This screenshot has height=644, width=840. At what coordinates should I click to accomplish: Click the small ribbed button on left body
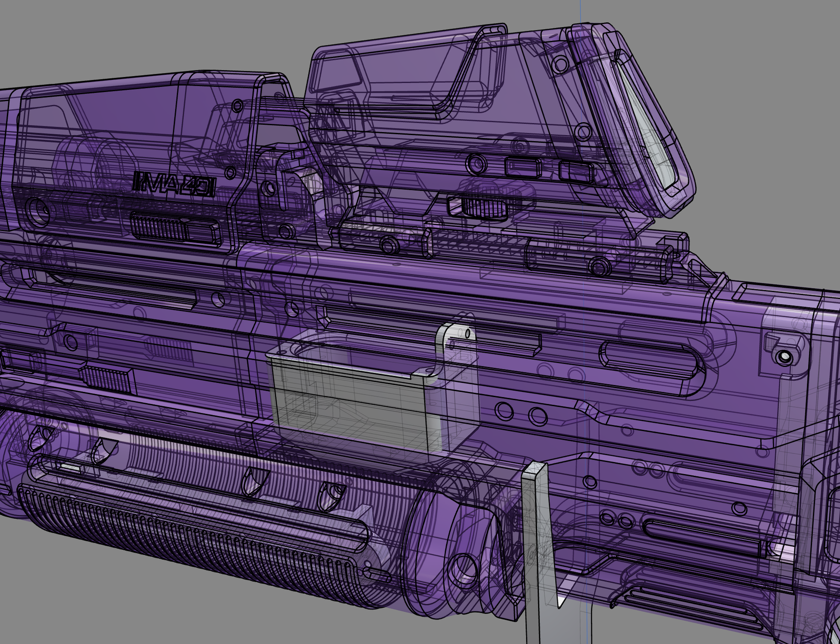point(108,379)
